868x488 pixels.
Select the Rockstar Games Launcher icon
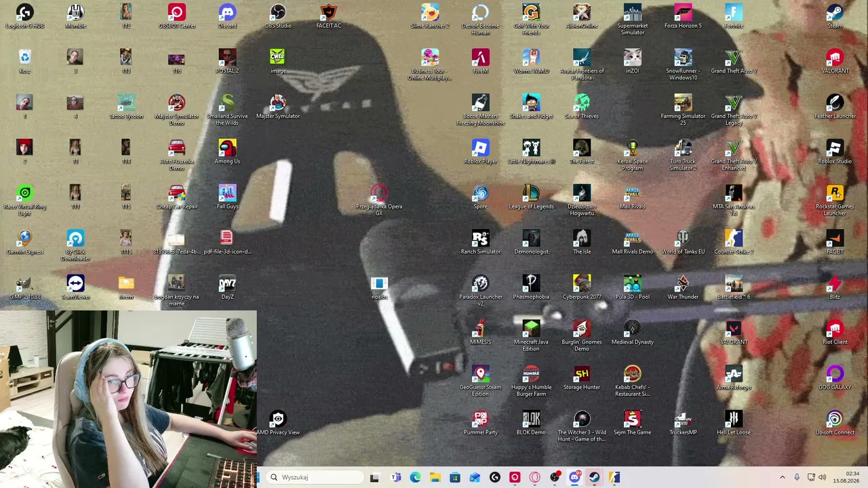click(x=835, y=201)
